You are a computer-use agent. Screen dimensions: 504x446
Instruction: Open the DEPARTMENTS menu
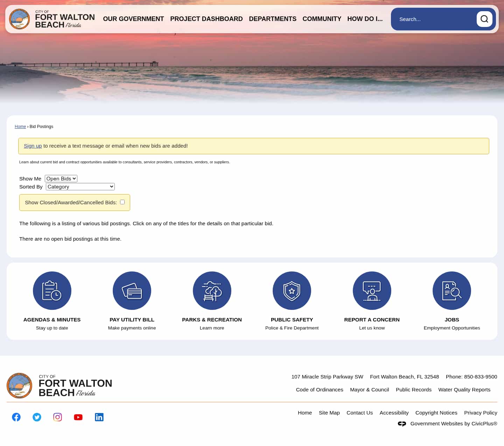point(273,19)
